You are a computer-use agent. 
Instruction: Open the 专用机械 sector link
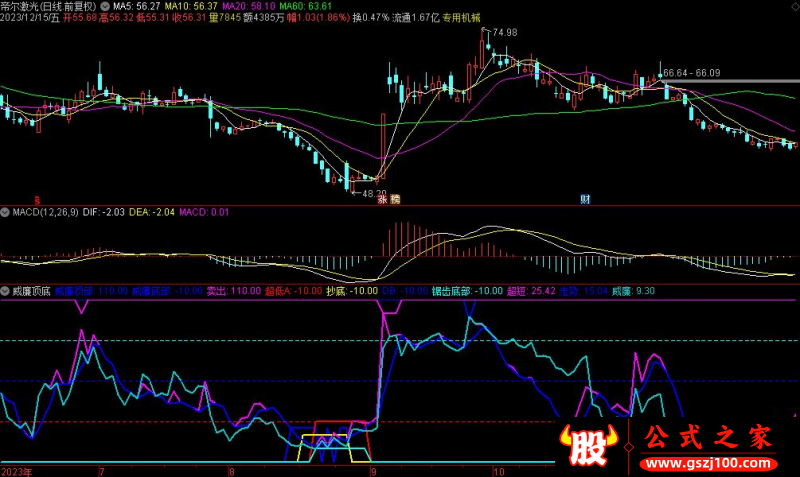point(461,17)
